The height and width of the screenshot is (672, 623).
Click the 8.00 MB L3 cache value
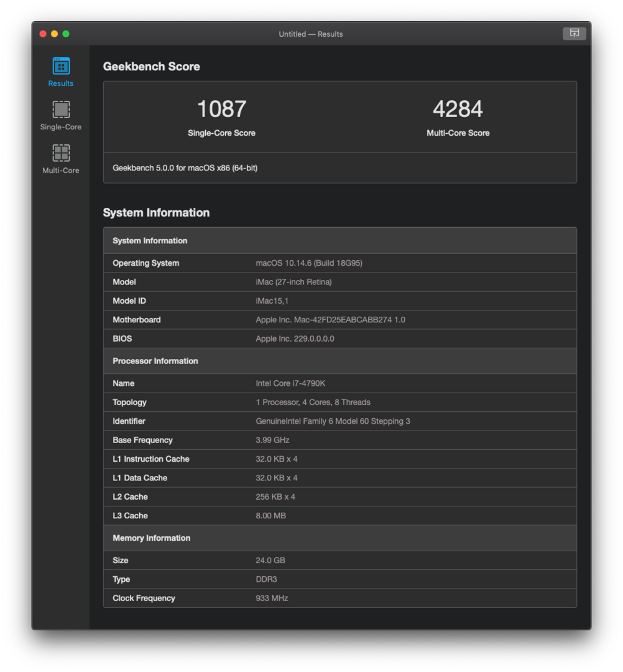coord(270,516)
